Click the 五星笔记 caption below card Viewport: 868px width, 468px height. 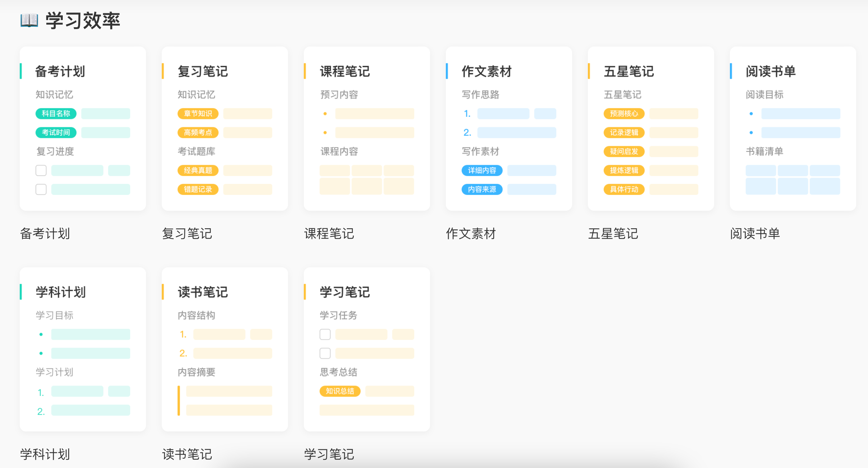(613, 234)
